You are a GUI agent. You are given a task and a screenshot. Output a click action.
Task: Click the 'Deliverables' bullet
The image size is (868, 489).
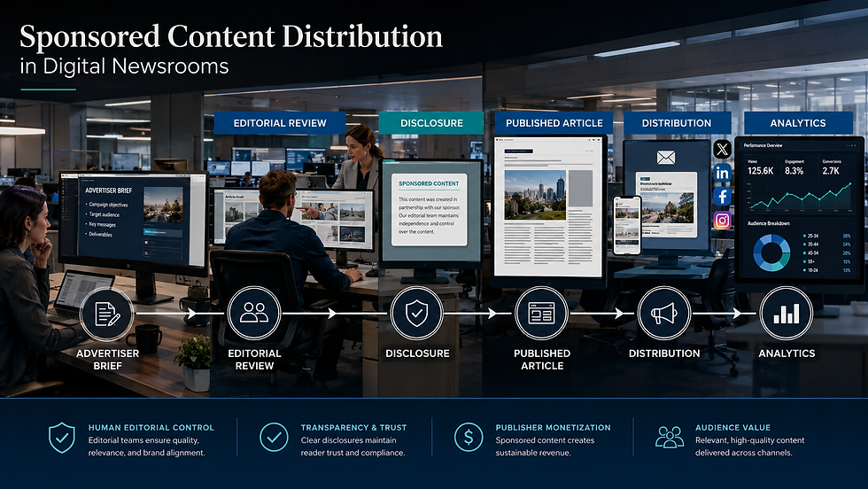click(x=99, y=234)
